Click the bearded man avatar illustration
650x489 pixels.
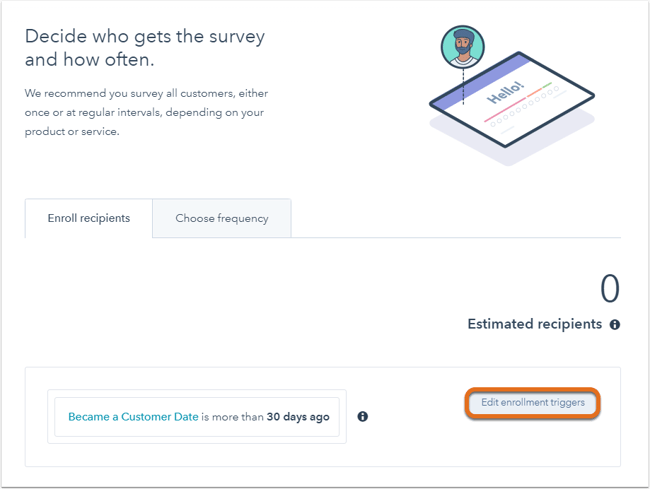(463, 47)
